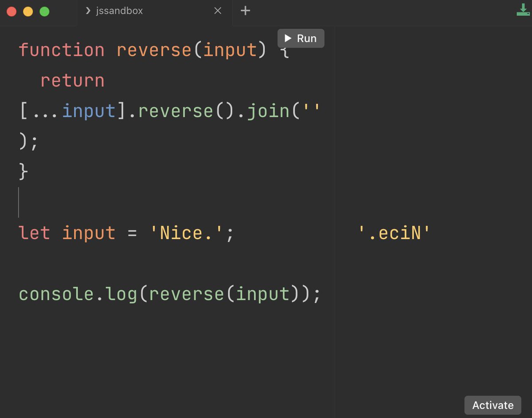Click the green fullscreen window button

tap(44, 12)
